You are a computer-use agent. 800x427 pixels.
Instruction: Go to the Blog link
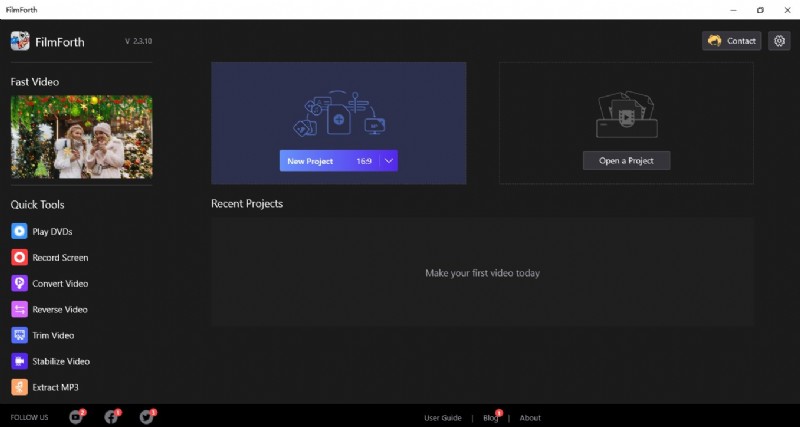pos(490,418)
